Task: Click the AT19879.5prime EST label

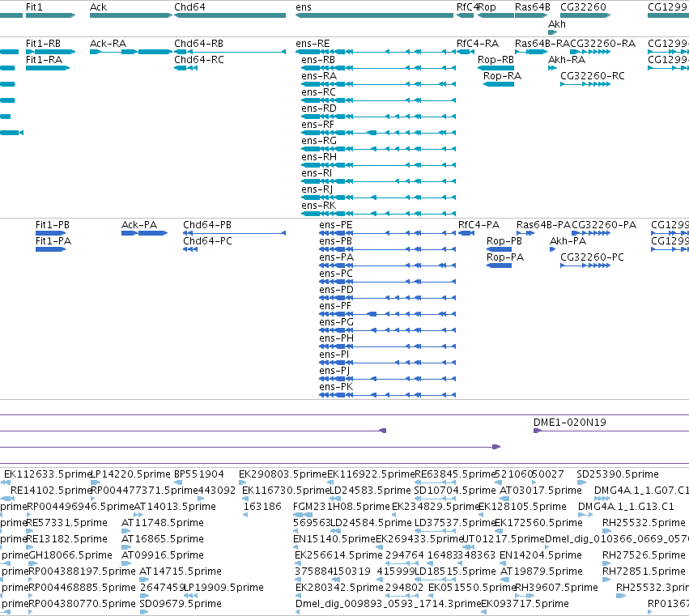Action: tap(542, 571)
